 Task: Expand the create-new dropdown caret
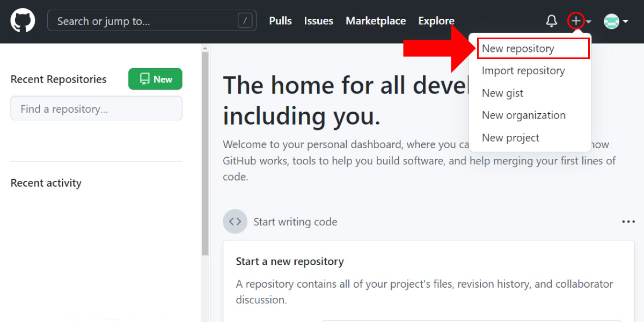(x=589, y=22)
